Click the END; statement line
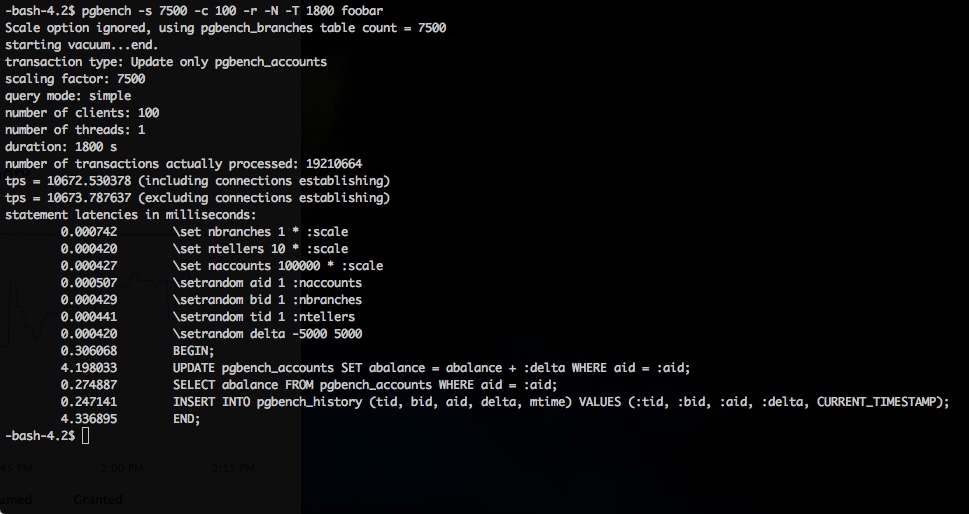Viewport: 969px width, 514px height. pyautogui.click(x=186, y=419)
